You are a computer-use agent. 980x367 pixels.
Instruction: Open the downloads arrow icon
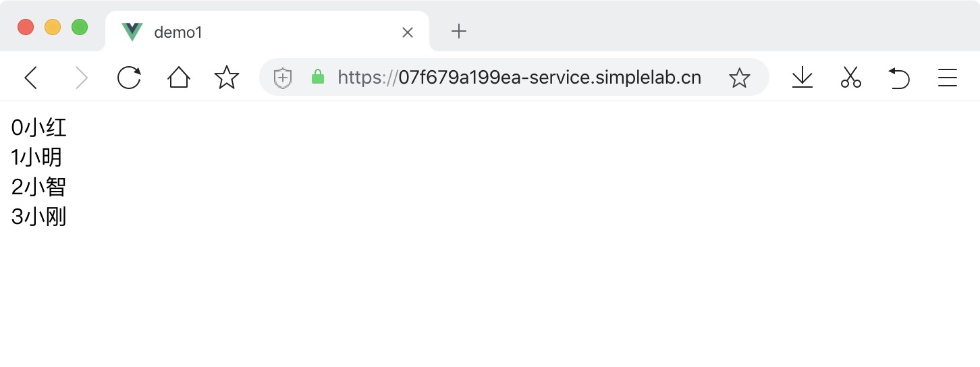click(802, 78)
